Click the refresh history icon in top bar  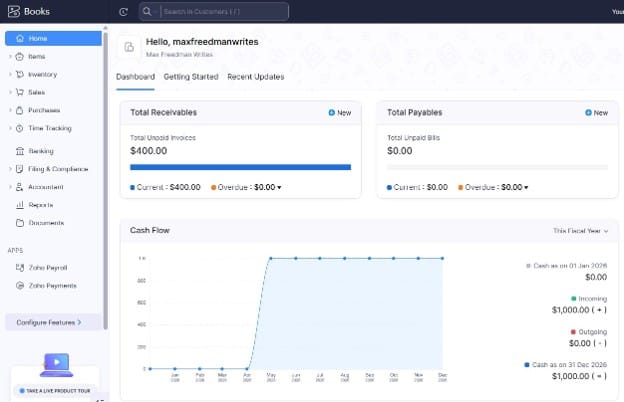123,12
